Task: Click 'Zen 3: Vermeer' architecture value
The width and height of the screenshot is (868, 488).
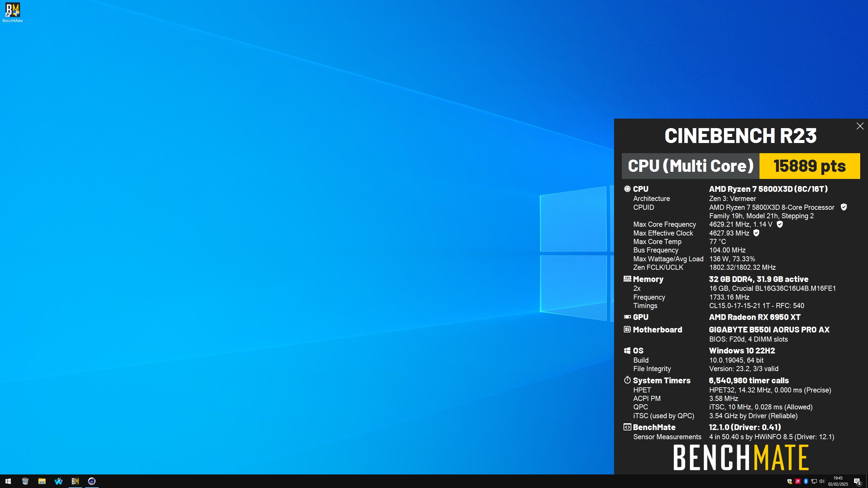Action: click(x=732, y=199)
